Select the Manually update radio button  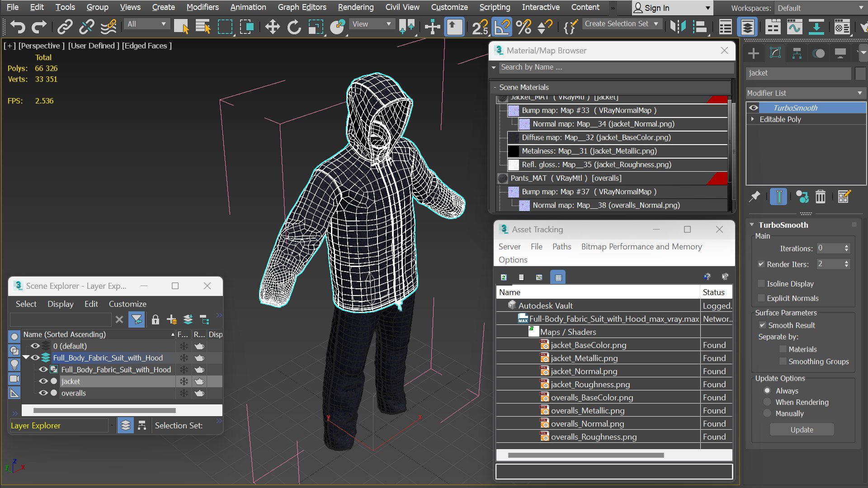click(x=767, y=413)
